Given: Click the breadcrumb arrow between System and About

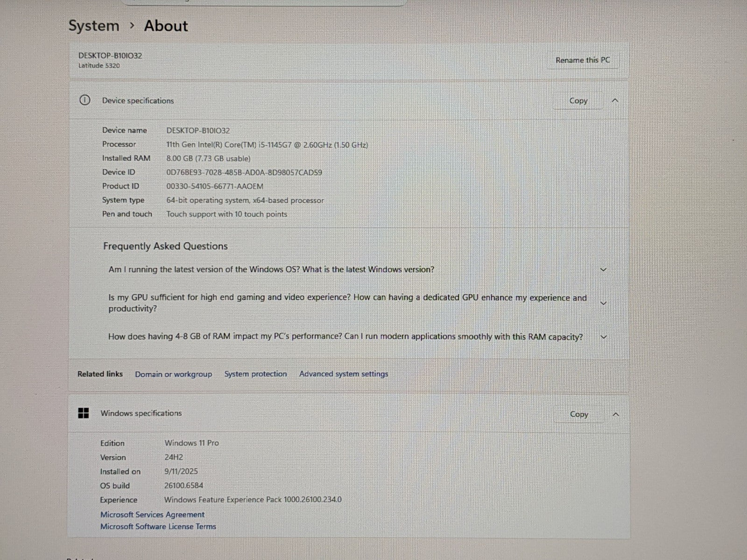Looking at the screenshot, I should [132, 26].
